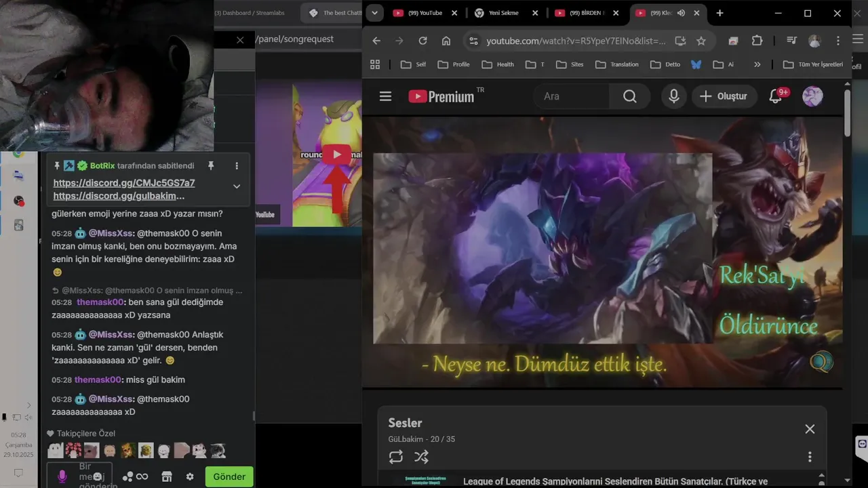This screenshot has height=488, width=868.
Task: Open the Chrome extensions puzzle icon
Action: [x=757, y=41]
